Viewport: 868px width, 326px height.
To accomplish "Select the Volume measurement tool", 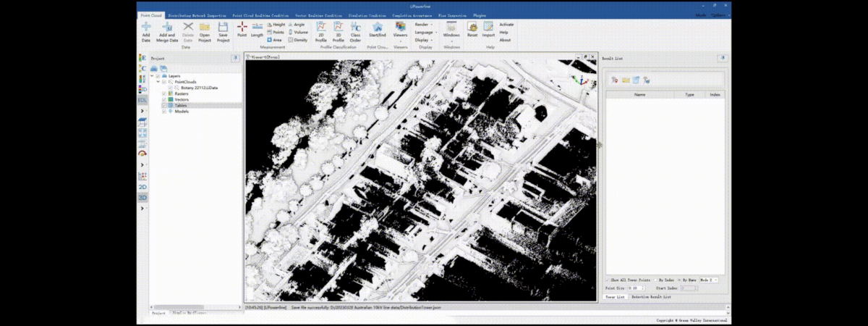I will tap(297, 33).
